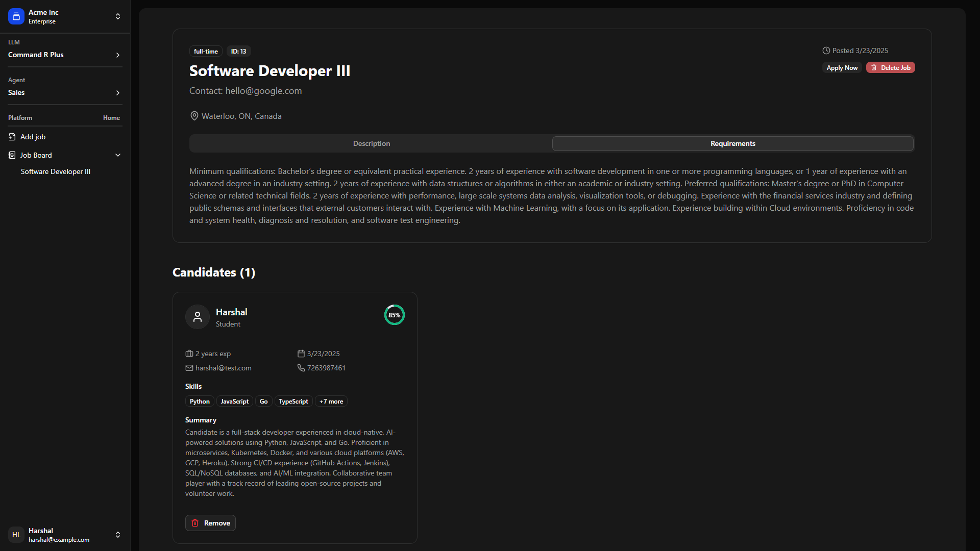Open the Harshal user account menu

[118, 535]
